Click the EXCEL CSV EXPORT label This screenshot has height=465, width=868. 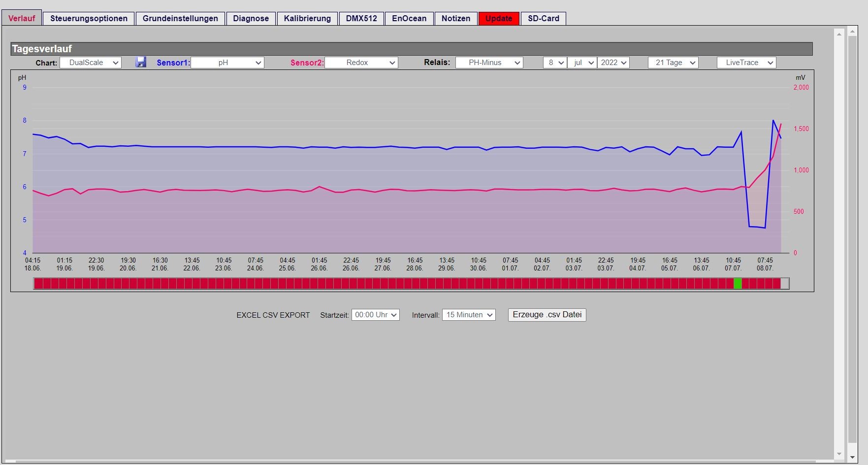coord(273,315)
